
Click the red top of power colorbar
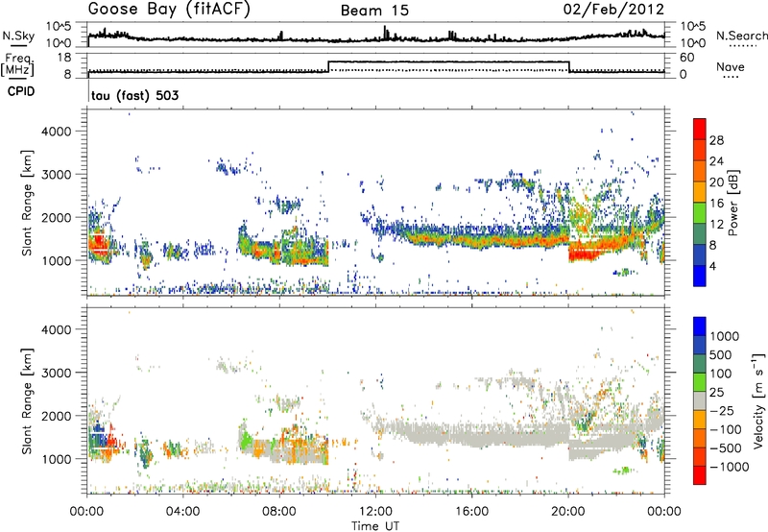tap(700, 129)
